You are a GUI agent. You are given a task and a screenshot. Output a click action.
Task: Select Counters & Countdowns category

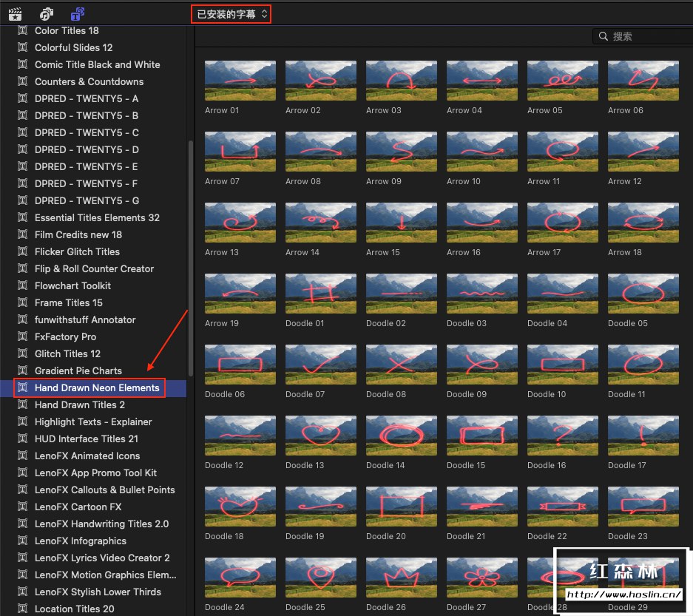89,81
